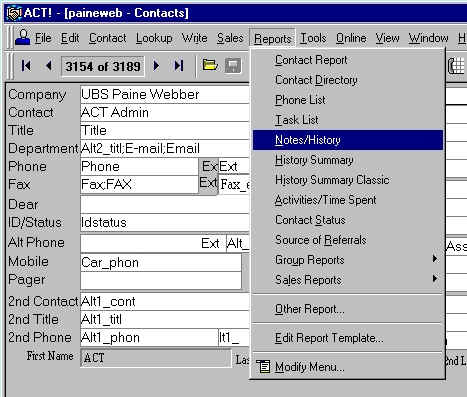Go to the first contact record
This screenshot has height=397, width=467.
26,65
